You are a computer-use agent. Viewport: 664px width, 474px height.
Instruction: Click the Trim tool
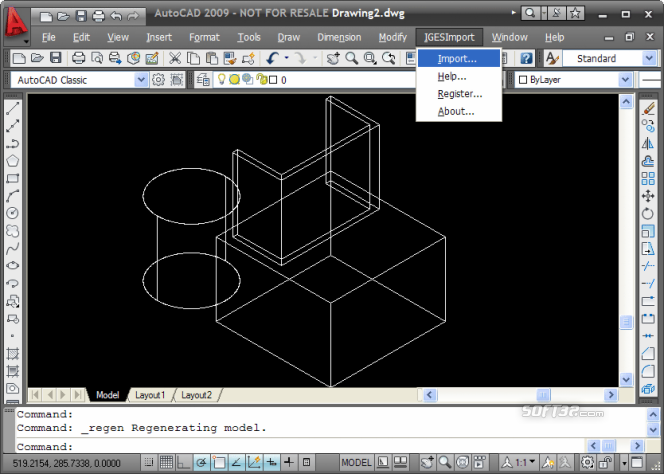648,266
